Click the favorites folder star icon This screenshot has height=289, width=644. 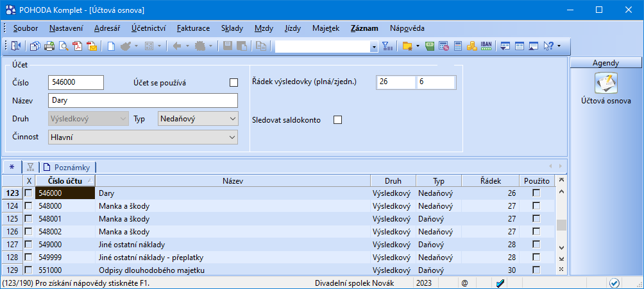click(407, 46)
